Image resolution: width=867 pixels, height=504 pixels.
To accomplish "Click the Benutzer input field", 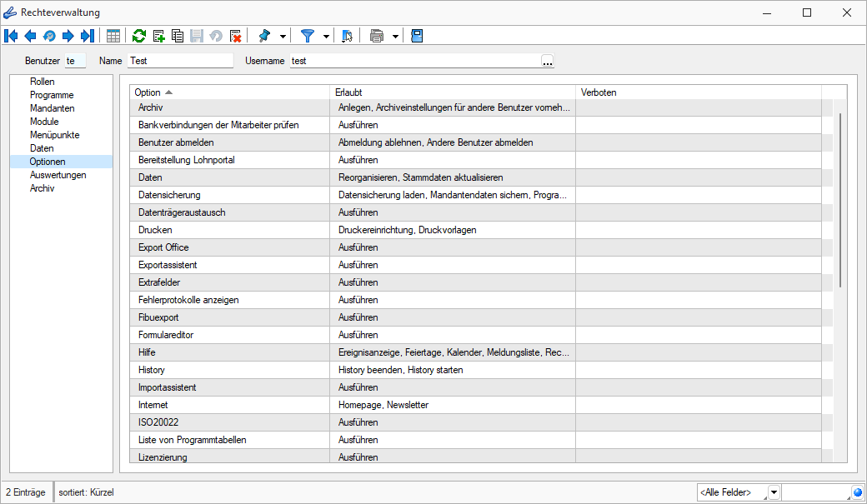I will coord(75,61).
